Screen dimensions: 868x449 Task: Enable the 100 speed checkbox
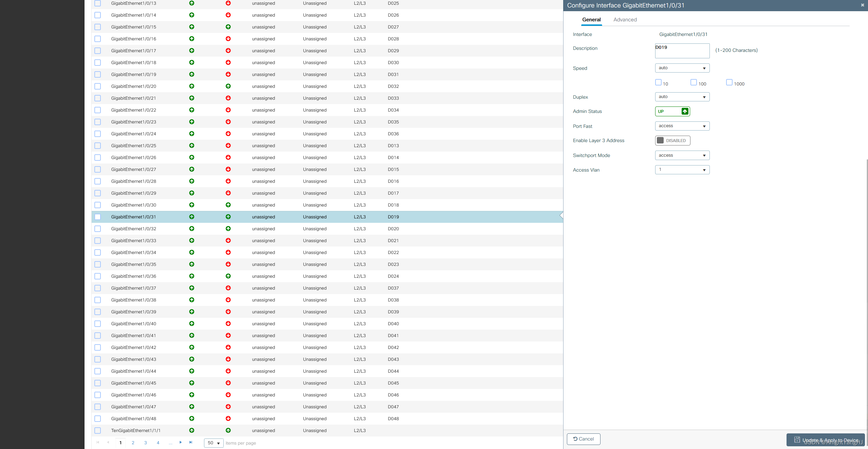pyautogui.click(x=694, y=82)
